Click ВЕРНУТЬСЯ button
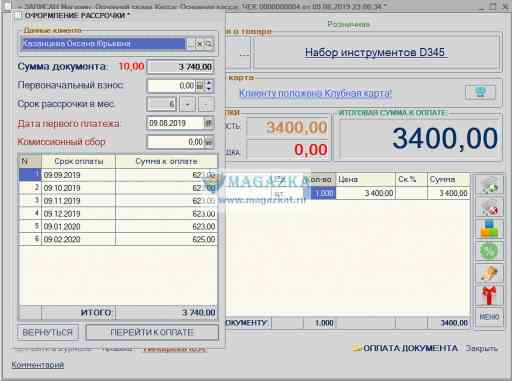 [48, 332]
